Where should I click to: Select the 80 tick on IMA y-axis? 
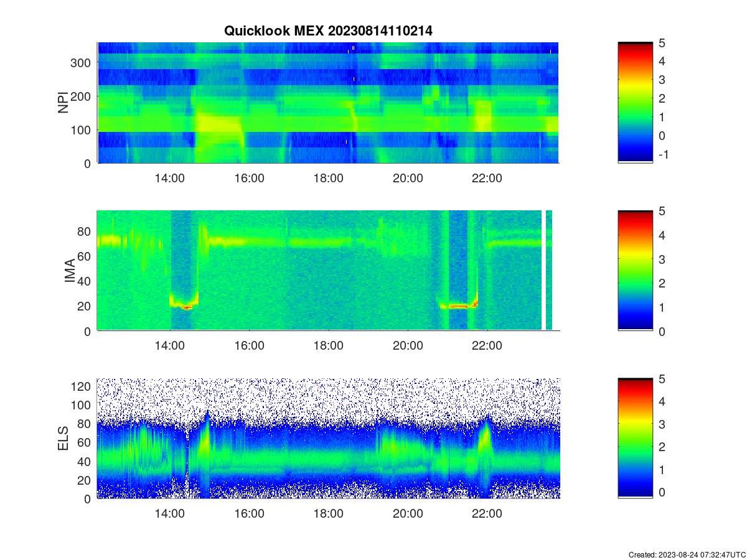coord(85,231)
